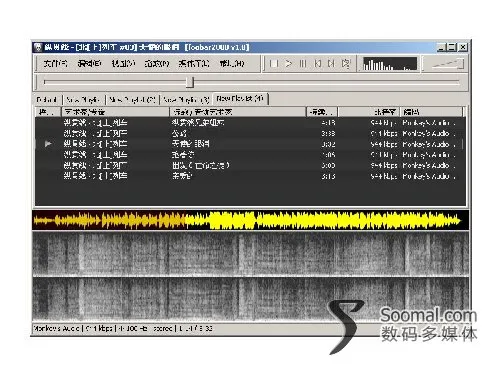This screenshot has height=375, width=500.
Task: Minimize the foobar2000 window
Action: [x=441, y=47]
